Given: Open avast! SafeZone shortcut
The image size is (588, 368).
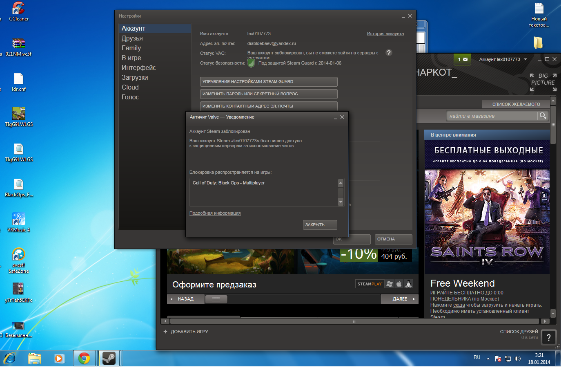Looking at the screenshot, I should (x=18, y=260).
